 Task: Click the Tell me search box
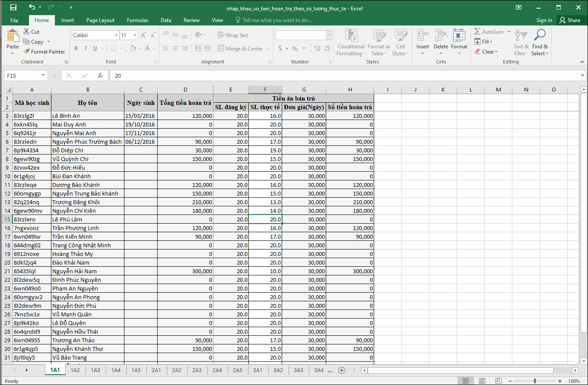tap(277, 20)
